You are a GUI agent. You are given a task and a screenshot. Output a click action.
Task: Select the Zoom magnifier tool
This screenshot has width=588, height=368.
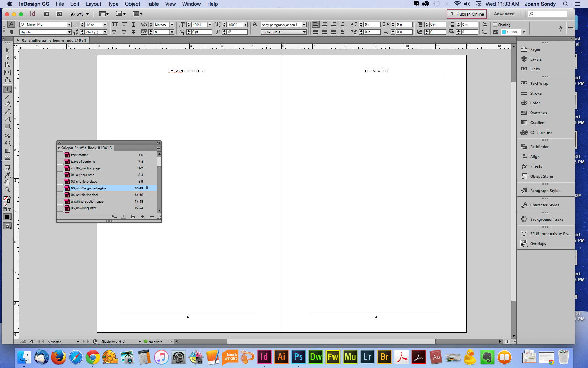[7, 190]
